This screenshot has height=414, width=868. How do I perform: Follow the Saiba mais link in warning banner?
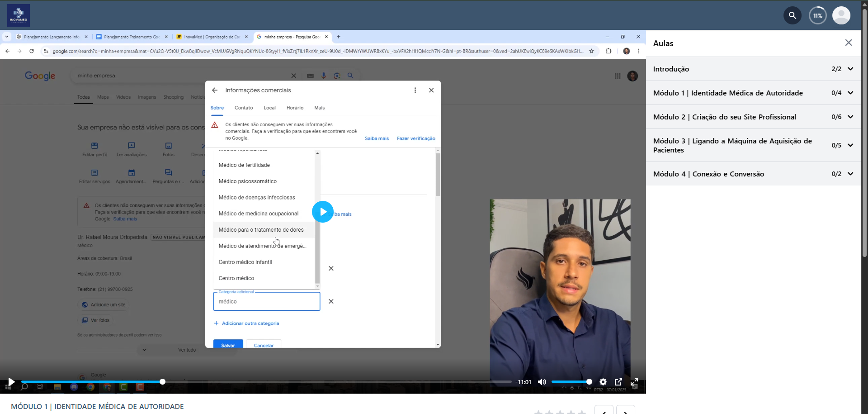pyautogui.click(x=377, y=138)
